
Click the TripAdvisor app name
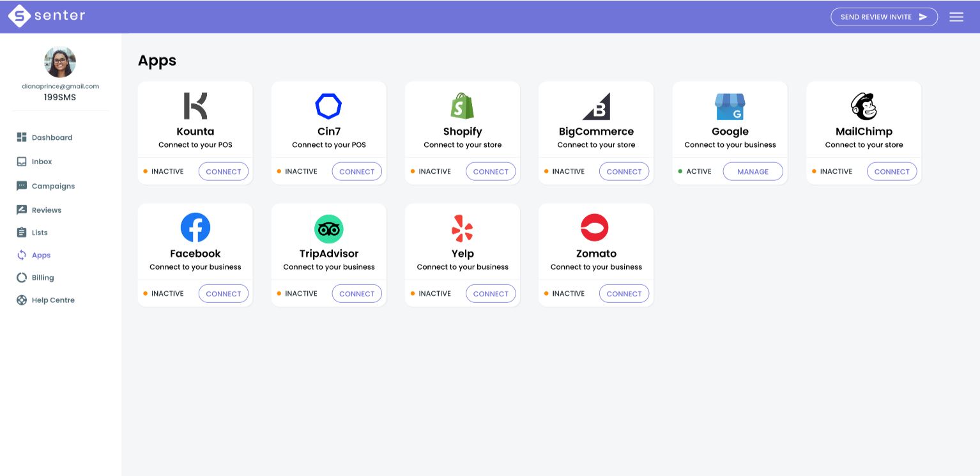pos(329,254)
